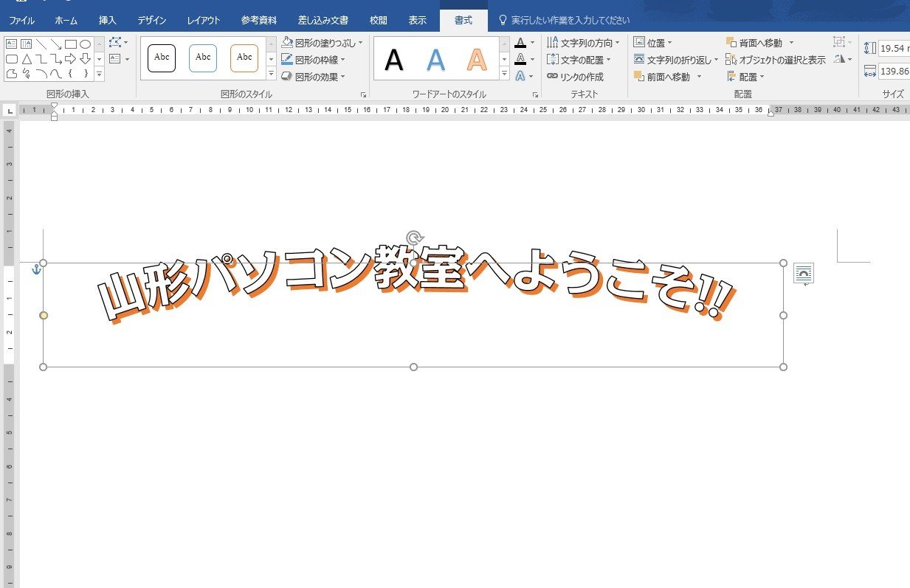Switch to the デザイン tab

pyautogui.click(x=152, y=21)
